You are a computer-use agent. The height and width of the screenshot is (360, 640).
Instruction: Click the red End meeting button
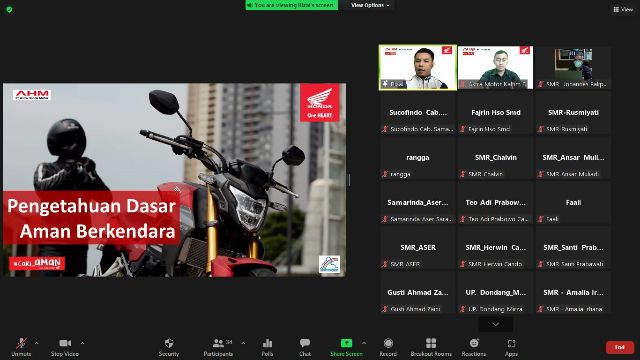click(620, 347)
